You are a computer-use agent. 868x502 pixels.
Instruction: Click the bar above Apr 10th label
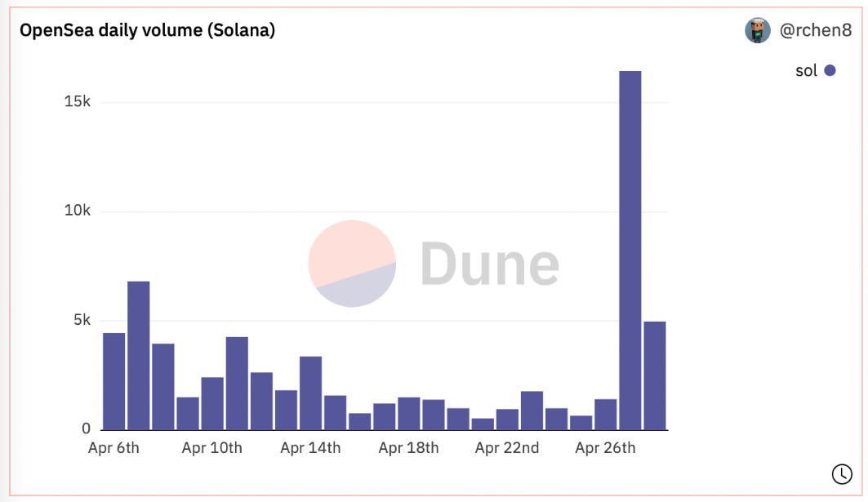[x=212, y=403]
